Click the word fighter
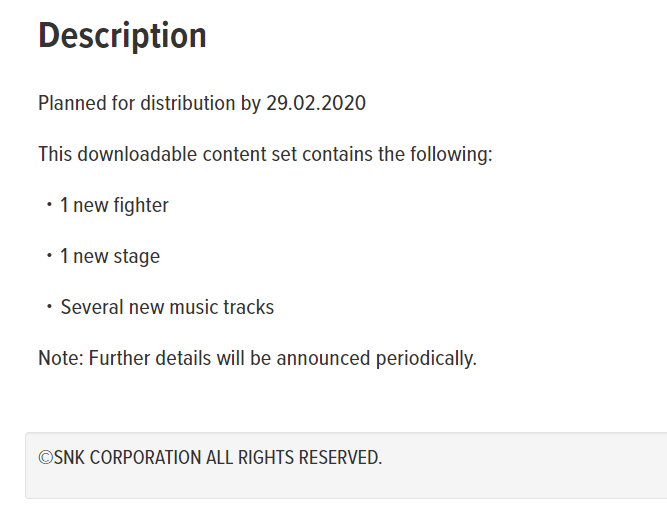 pos(141,206)
